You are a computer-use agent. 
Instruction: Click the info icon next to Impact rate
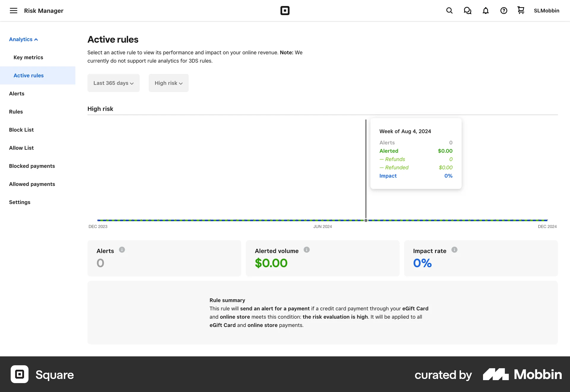tap(454, 250)
